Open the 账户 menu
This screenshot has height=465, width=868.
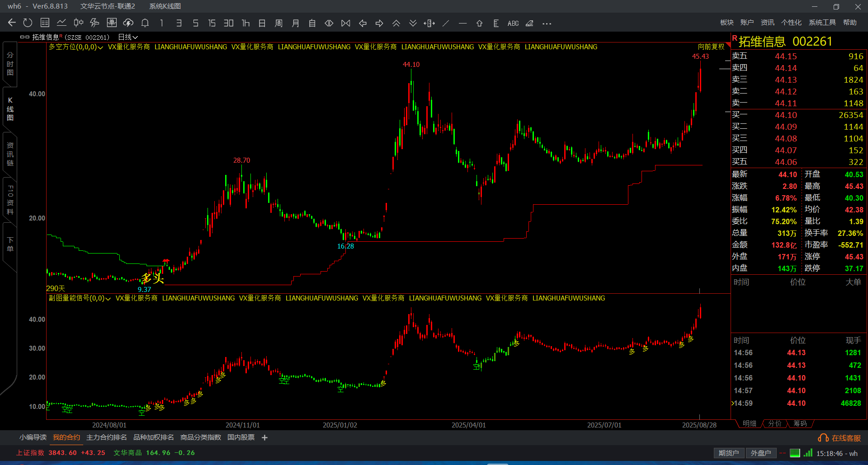coord(747,23)
